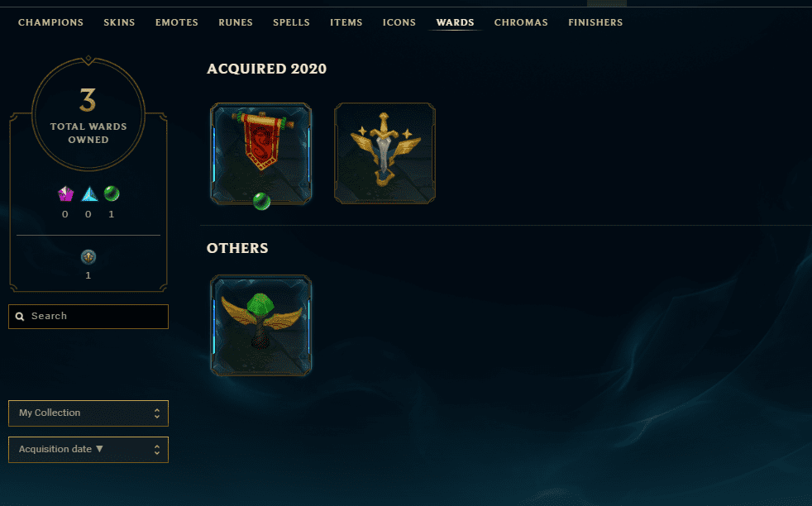Click the pink mythic gem icon
The height and width of the screenshot is (506, 812).
coord(65,193)
